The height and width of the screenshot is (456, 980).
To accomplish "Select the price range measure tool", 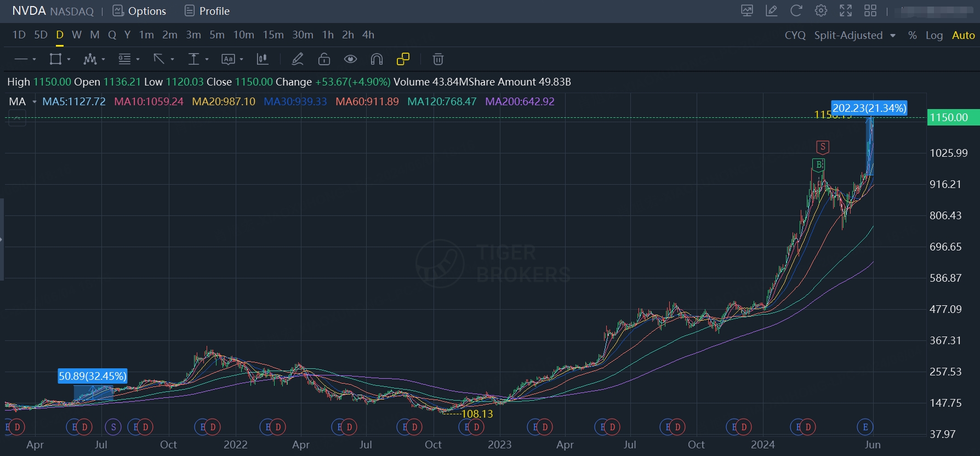I will pyautogui.click(x=193, y=59).
